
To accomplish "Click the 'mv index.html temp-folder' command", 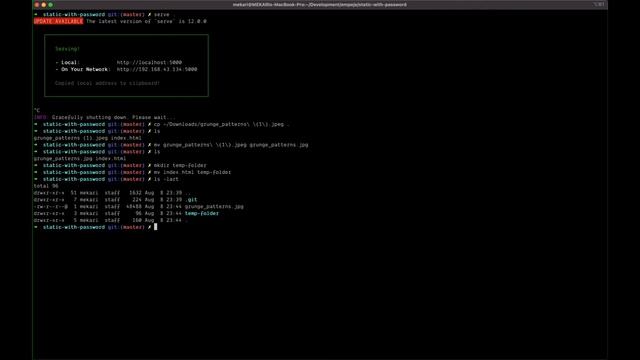I will click(x=192, y=172).
